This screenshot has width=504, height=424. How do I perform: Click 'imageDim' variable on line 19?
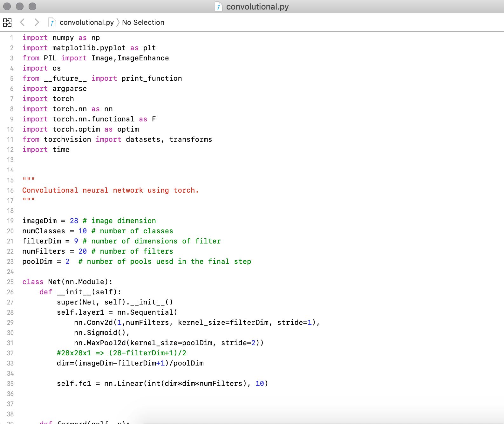point(39,221)
